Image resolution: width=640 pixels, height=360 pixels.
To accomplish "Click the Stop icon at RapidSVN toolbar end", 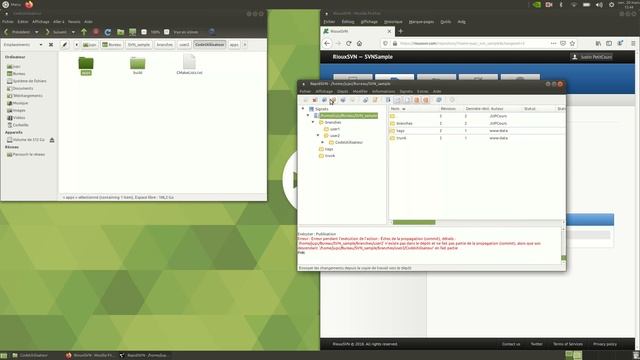I will [x=452, y=100].
